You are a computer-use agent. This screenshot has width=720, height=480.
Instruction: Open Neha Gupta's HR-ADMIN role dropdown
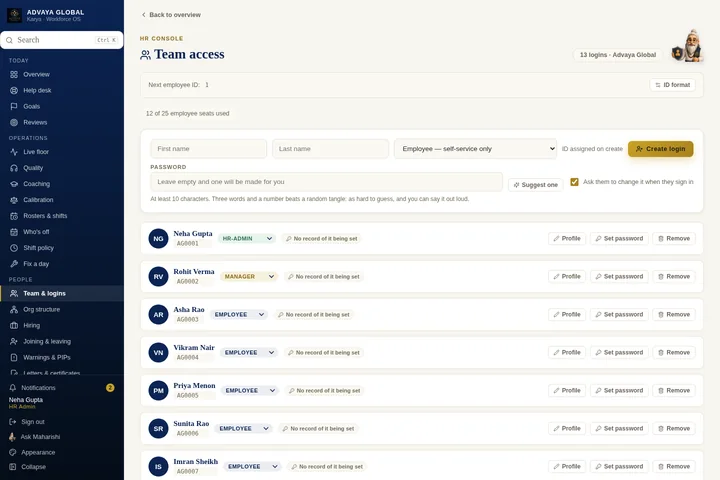[x=247, y=238]
